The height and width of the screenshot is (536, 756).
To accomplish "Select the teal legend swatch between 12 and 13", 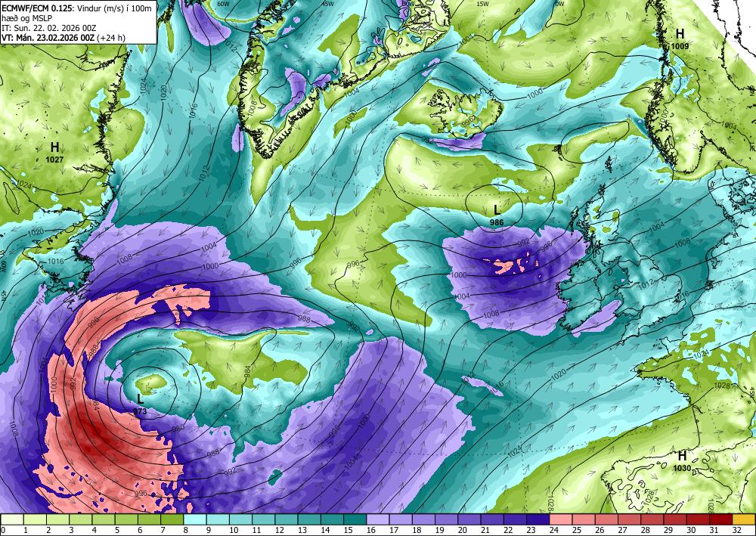I will point(287,519).
